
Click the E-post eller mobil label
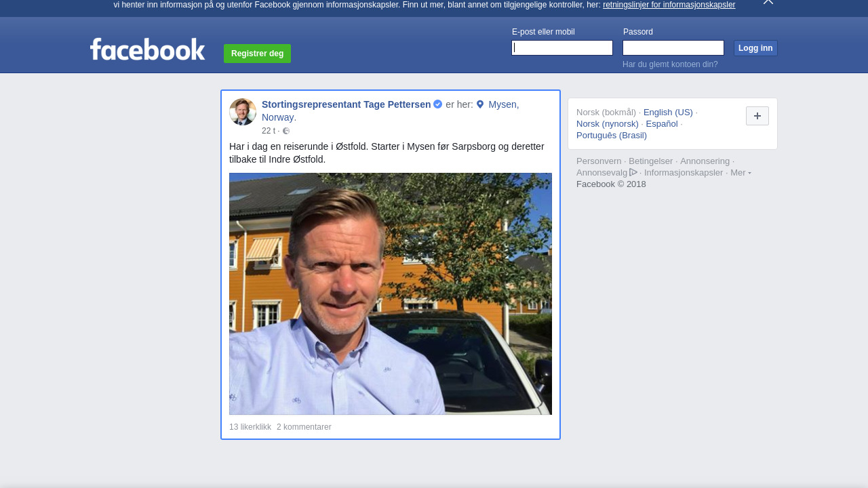point(543,32)
